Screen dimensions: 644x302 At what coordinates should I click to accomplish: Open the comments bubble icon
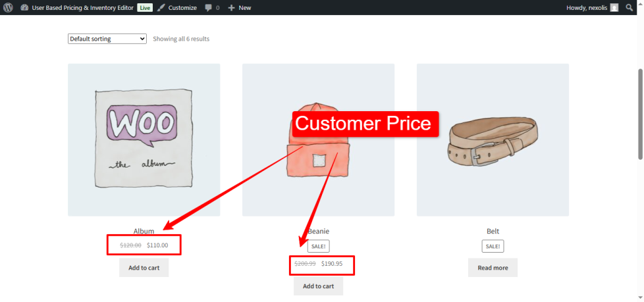209,7
